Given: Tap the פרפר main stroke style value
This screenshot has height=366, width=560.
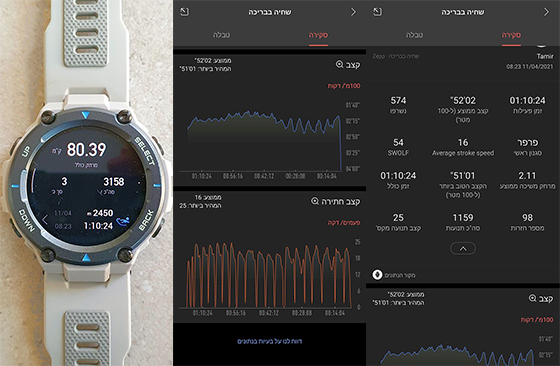Looking at the screenshot, I should (x=528, y=142).
